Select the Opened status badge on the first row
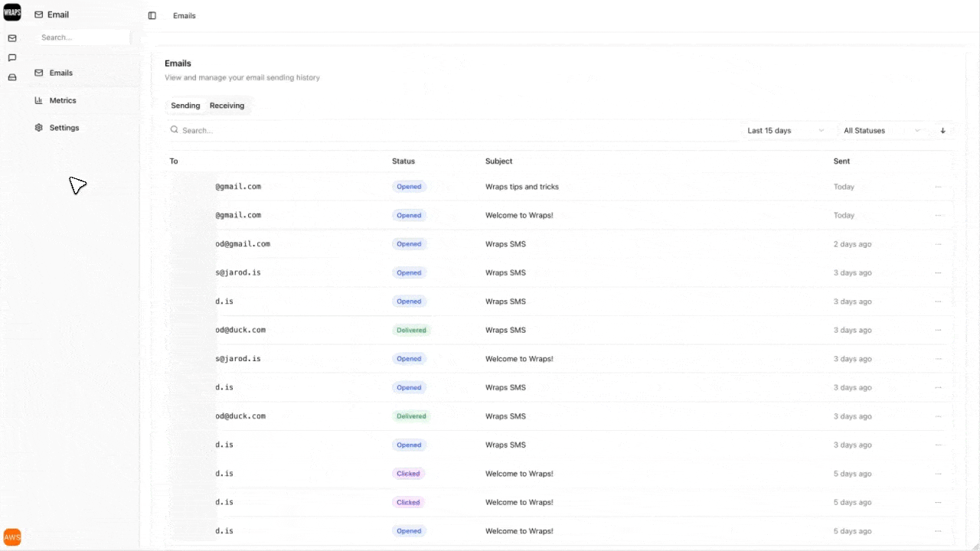 pyautogui.click(x=409, y=186)
